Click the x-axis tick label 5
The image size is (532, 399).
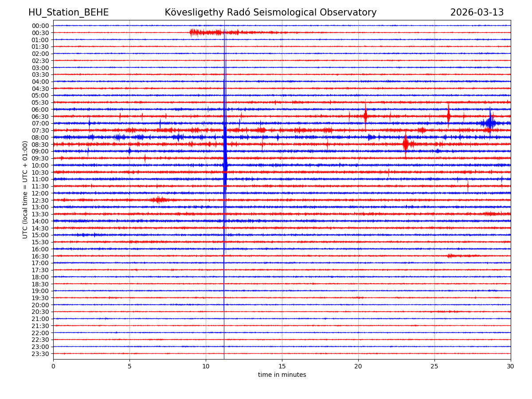tap(129, 366)
